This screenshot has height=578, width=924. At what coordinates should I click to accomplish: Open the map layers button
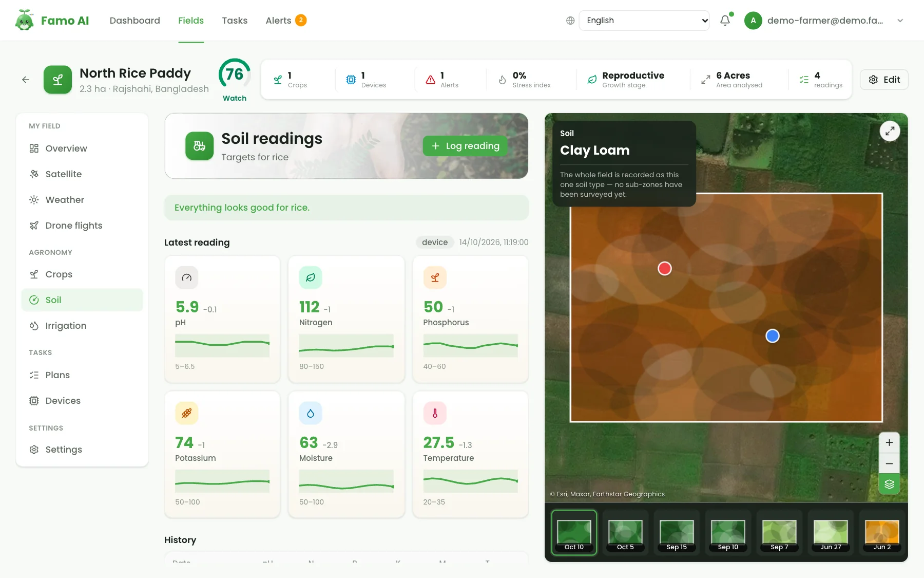889,484
